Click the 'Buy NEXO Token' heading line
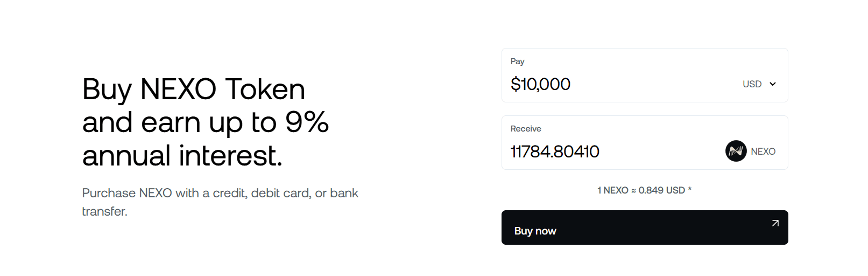 point(194,89)
